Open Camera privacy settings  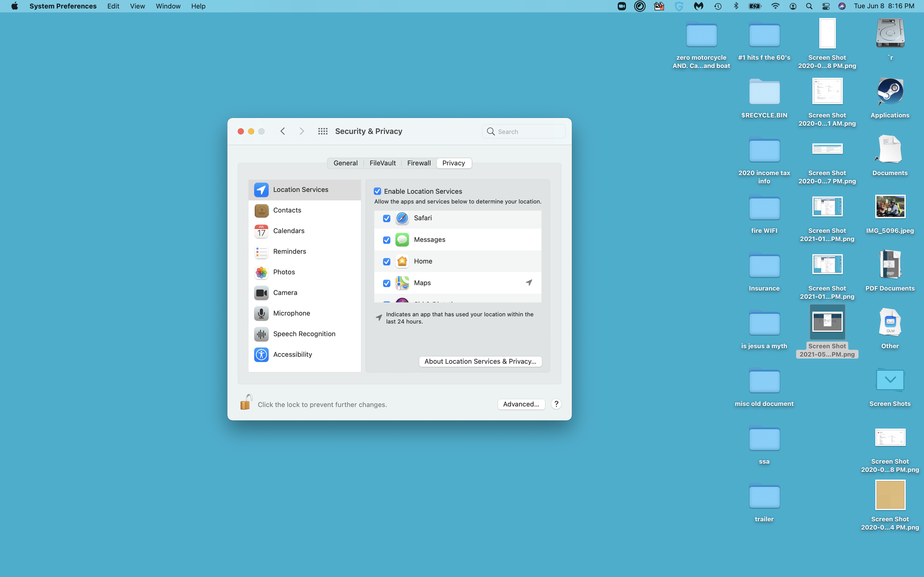point(285,293)
